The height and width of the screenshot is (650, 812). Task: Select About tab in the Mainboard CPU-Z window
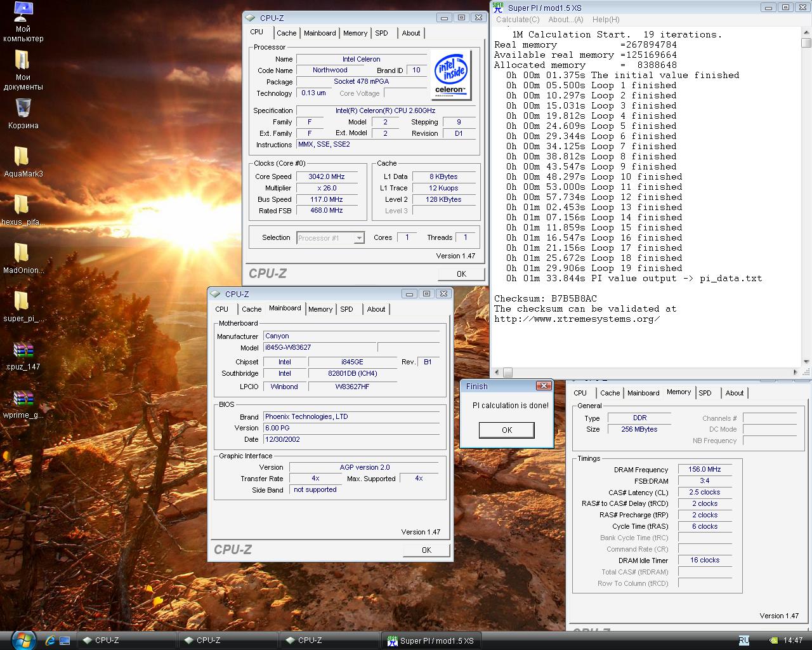tap(376, 309)
